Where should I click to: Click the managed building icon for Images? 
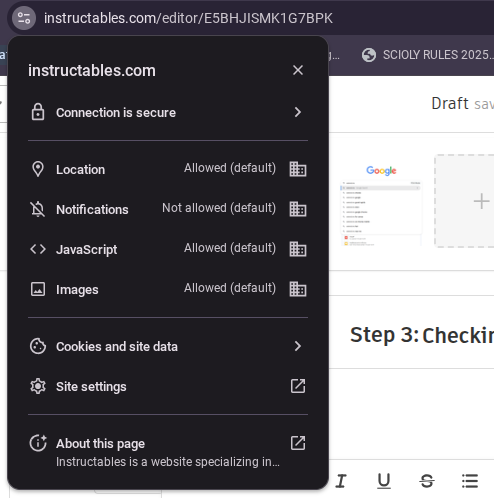298,289
